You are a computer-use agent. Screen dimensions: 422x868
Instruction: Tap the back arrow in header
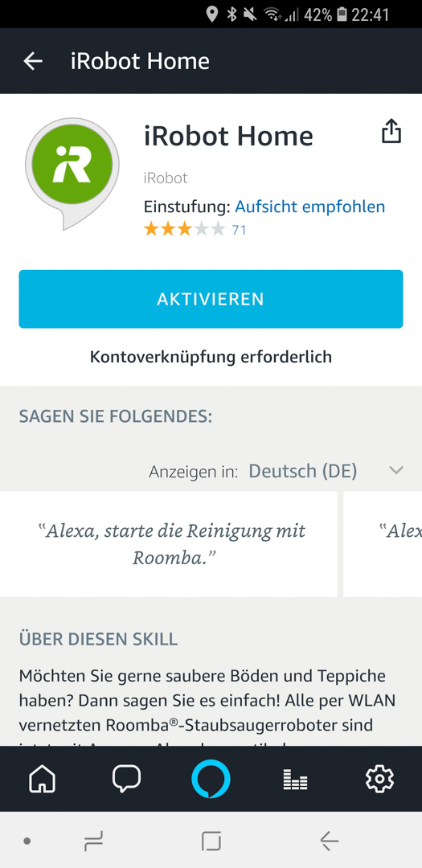33,61
